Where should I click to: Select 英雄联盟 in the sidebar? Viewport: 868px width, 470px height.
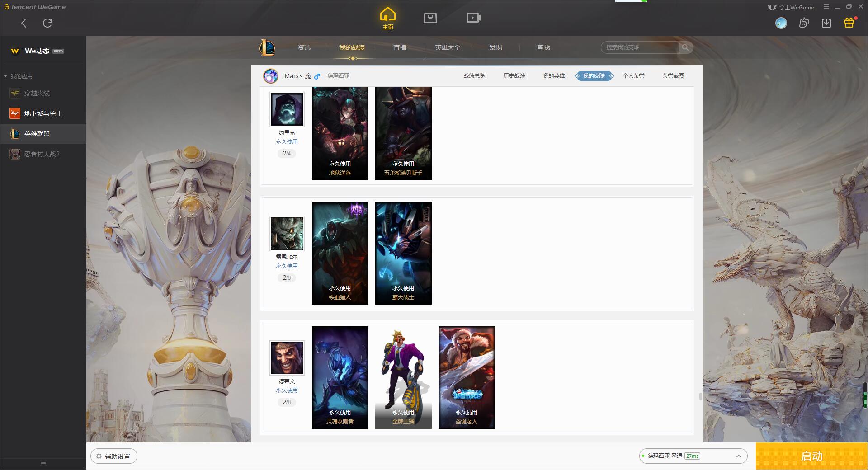43,134
